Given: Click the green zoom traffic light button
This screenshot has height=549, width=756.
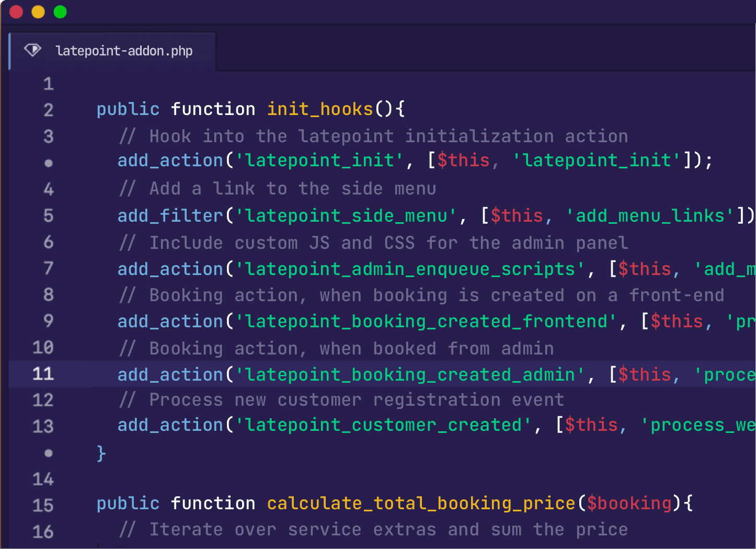Looking at the screenshot, I should [x=60, y=12].
